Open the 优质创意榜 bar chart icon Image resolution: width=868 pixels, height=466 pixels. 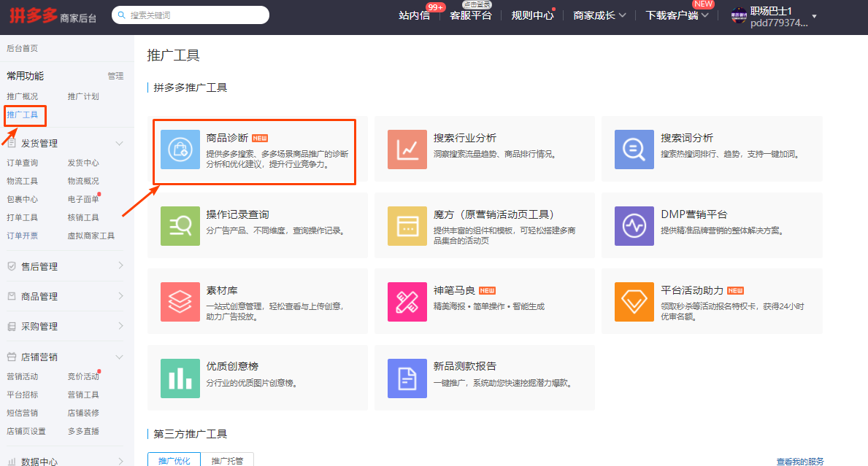[180, 378]
